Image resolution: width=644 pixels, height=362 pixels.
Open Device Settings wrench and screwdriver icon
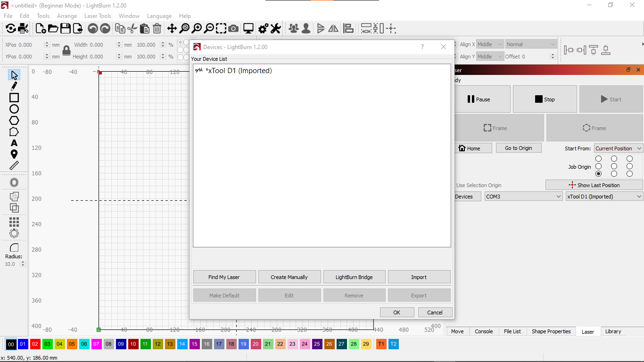tap(276, 28)
